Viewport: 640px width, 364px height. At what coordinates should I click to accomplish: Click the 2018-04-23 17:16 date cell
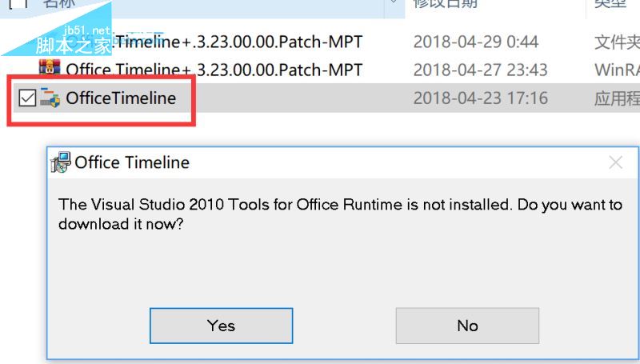[x=481, y=98]
